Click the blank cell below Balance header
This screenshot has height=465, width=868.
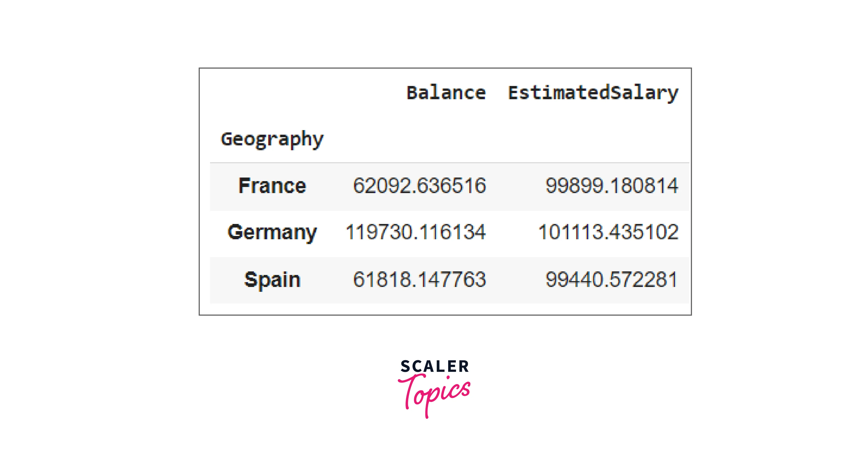point(446,139)
